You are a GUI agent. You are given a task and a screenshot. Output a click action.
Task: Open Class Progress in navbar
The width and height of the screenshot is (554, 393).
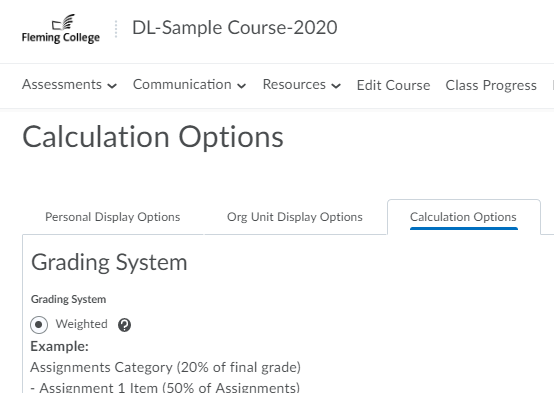[x=491, y=85]
